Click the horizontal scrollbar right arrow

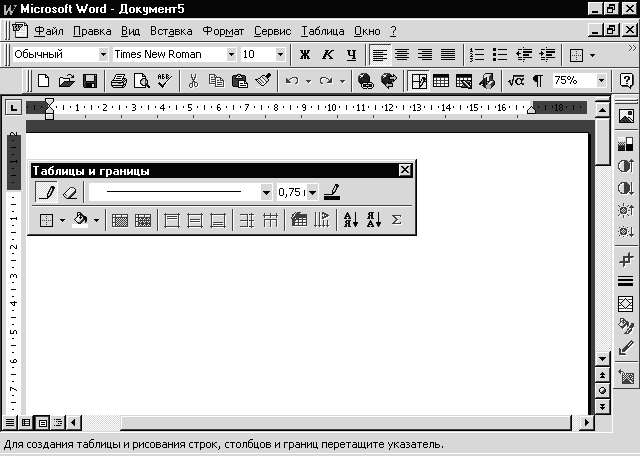587,423
